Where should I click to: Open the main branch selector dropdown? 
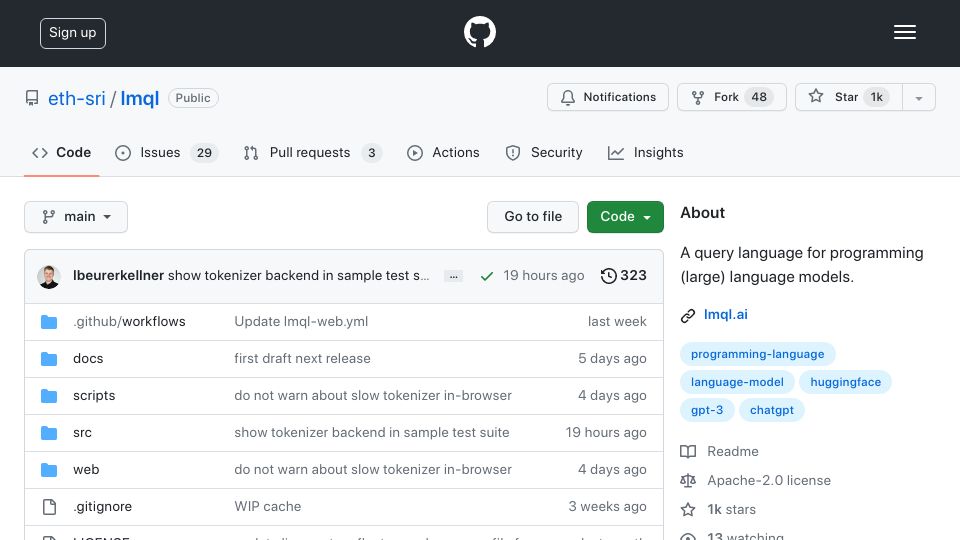click(x=76, y=217)
